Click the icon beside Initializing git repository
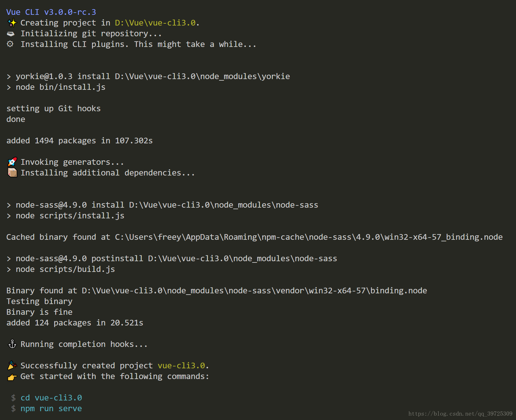Image resolution: width=516 pixels, height=420 pixels. point(11,34)
